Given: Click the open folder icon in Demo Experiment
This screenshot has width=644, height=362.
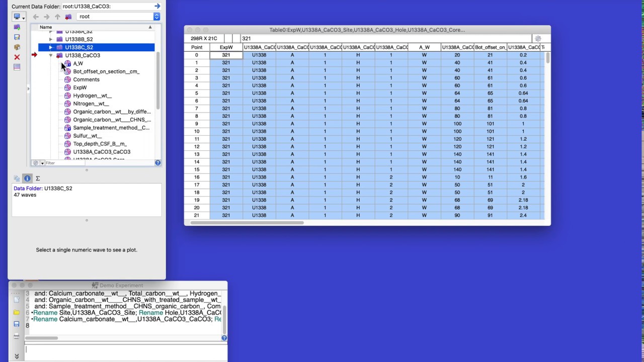Looking at the screenshot, I should click(x=17, y=312).
